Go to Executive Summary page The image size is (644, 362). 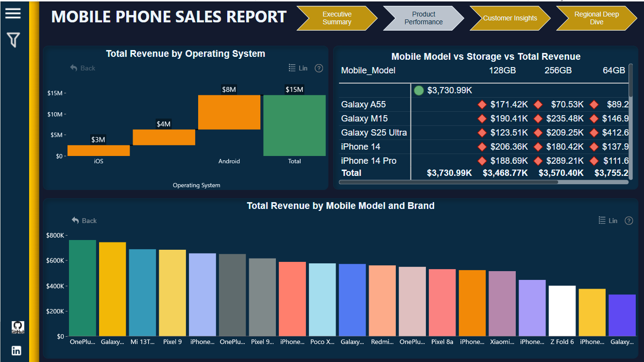coord(337,18)
